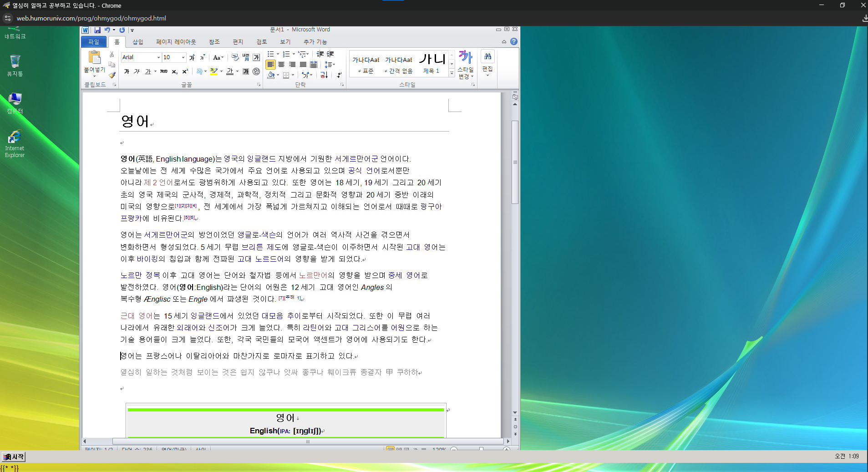Expand the styles gallery More arrow
868x472 pixels.
(x=452, y=73)
